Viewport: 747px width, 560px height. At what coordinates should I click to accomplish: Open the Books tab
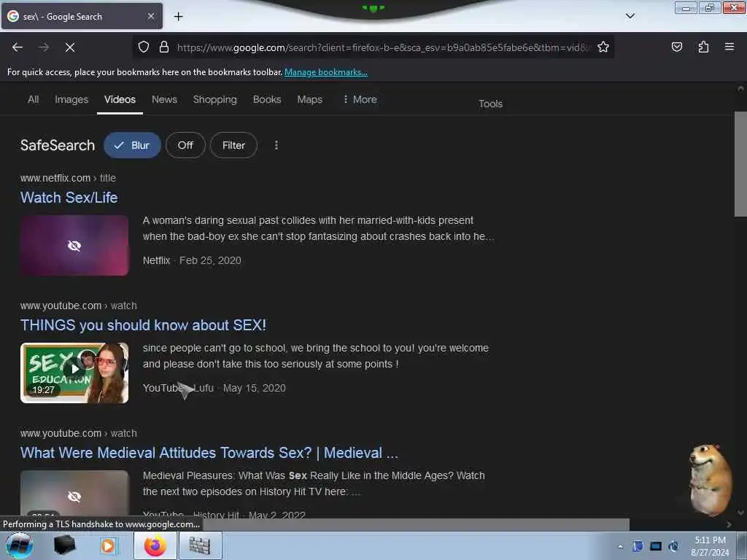point(267,99)
